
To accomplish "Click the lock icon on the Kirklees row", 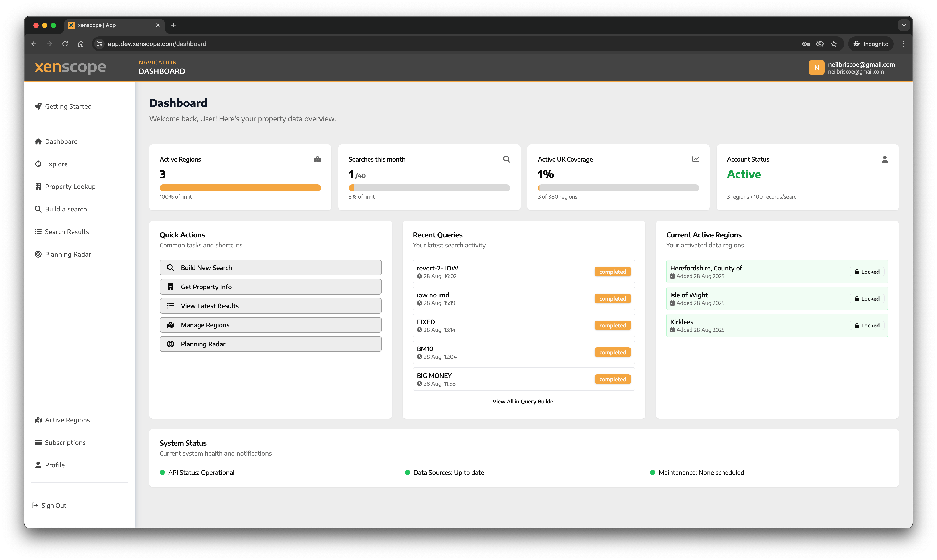I will (x=857, y=325).
